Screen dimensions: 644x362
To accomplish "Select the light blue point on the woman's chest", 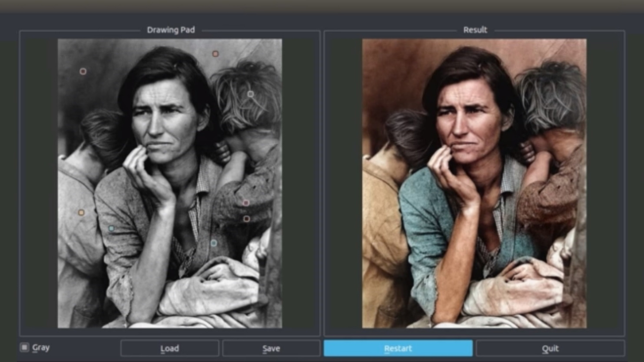I will pos(214,243).
